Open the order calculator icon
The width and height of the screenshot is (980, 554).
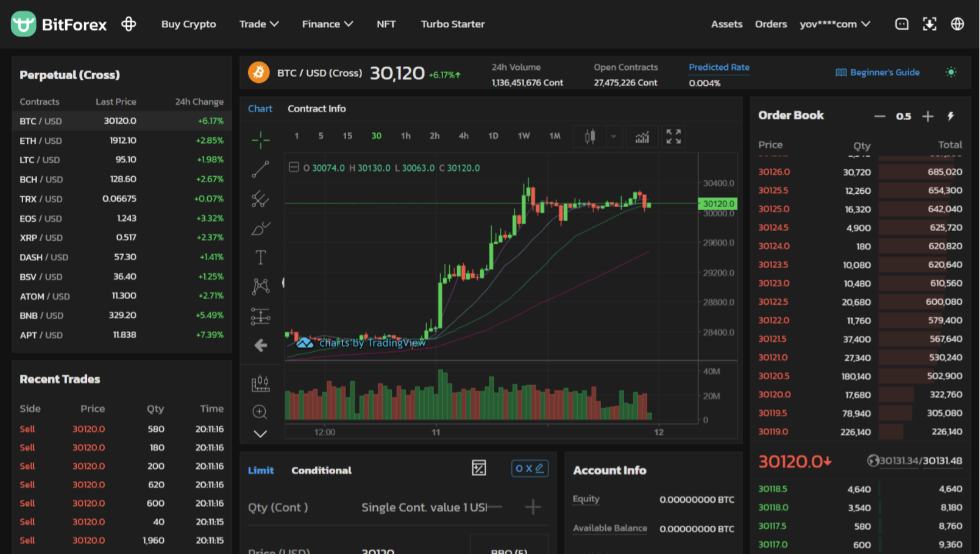[479, 468]
